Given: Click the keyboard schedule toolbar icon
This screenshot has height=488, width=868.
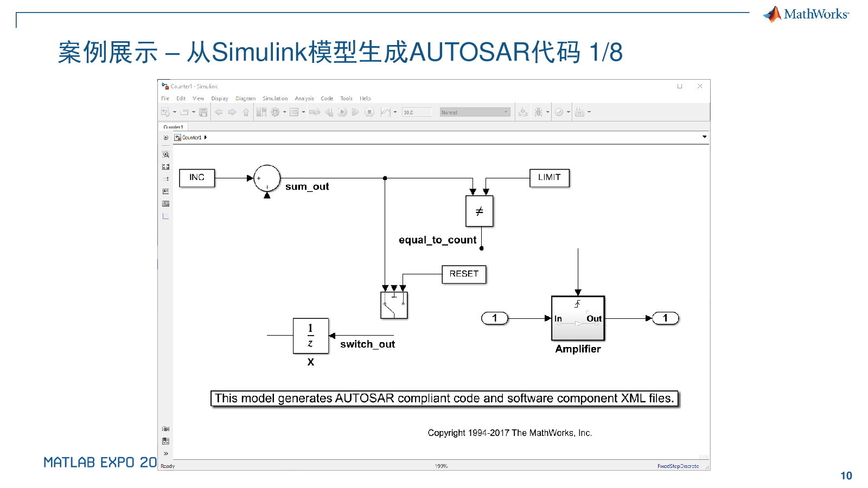Looking at the screenshot, I should click(x=579, y=112).
